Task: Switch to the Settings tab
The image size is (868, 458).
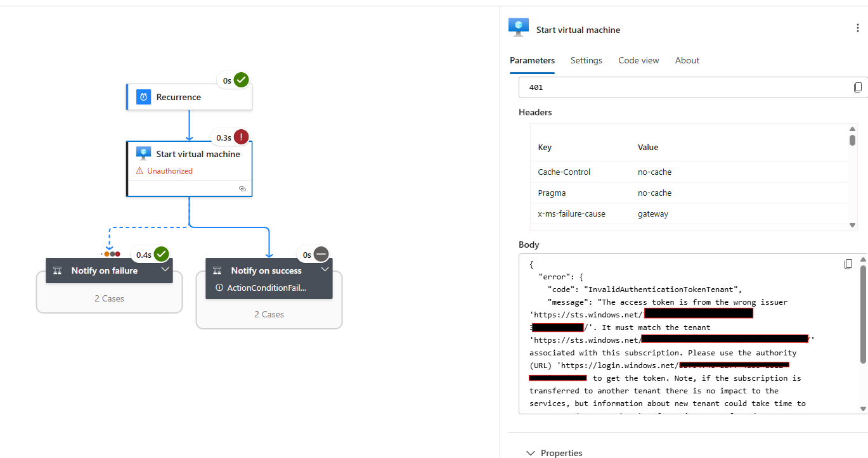Action: [586, 60]
